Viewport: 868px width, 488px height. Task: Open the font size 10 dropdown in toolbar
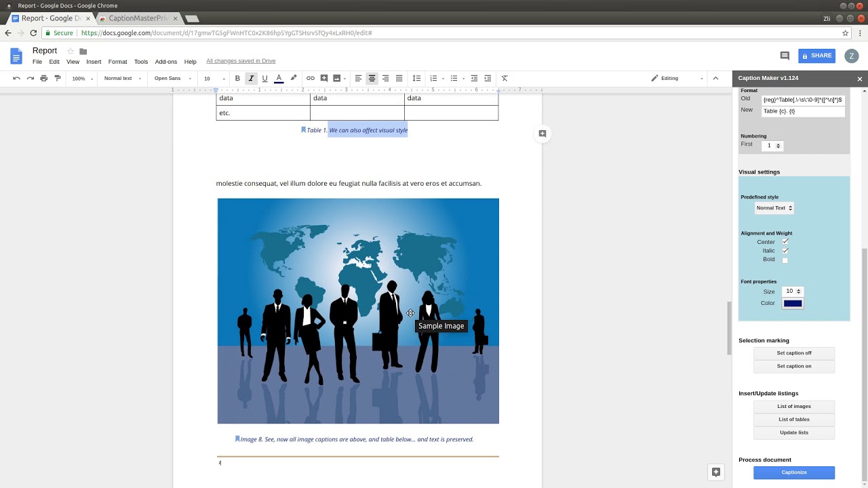214,79
